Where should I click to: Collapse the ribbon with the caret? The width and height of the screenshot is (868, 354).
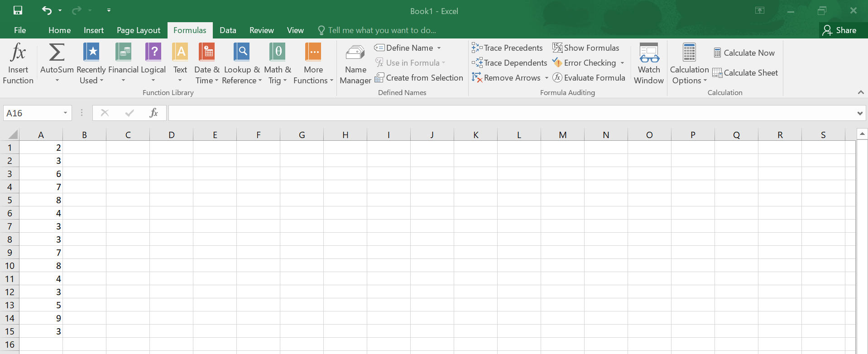point(861,92)
